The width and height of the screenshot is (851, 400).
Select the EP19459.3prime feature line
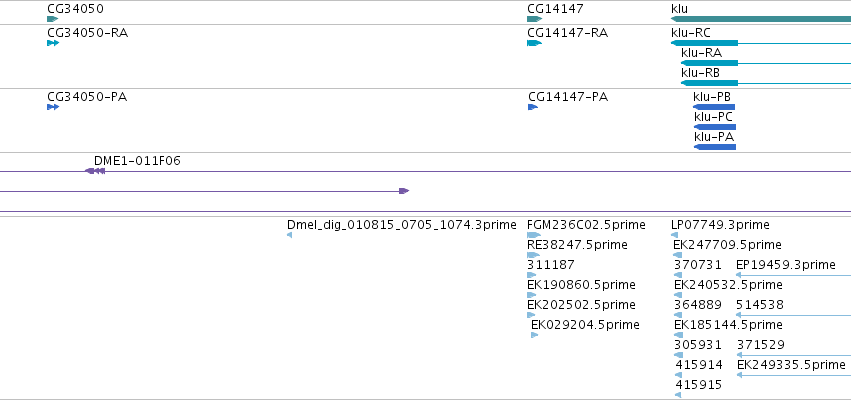click(793, 275)
